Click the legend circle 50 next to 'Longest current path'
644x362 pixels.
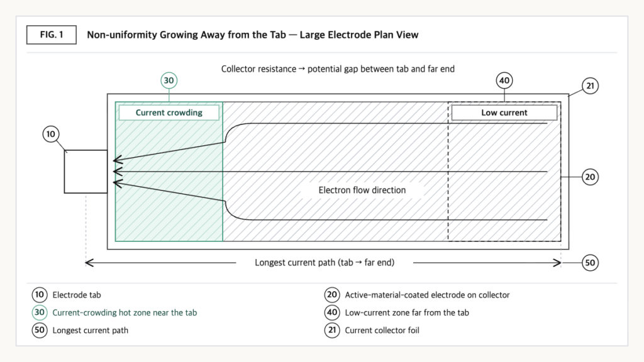(40, 330)
